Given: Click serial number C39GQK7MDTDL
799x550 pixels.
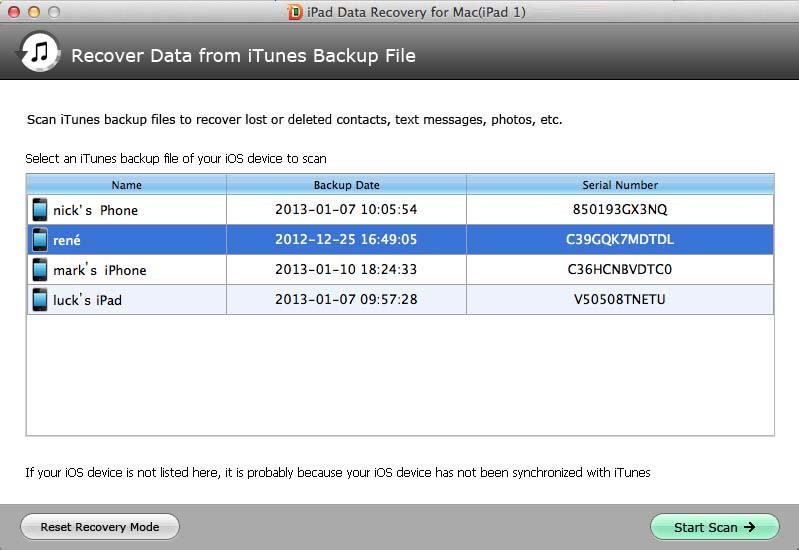Looking at the screenshot, I should 620,240.
